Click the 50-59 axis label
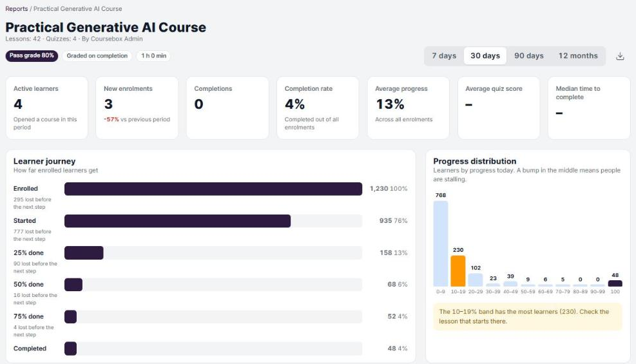This screenshot has width=636, height=364. [528, 292]
